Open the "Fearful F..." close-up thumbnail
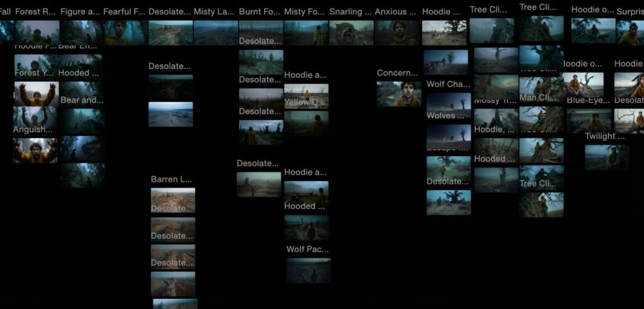This screenshot has width=644, height=309. [x=125, y=33]
